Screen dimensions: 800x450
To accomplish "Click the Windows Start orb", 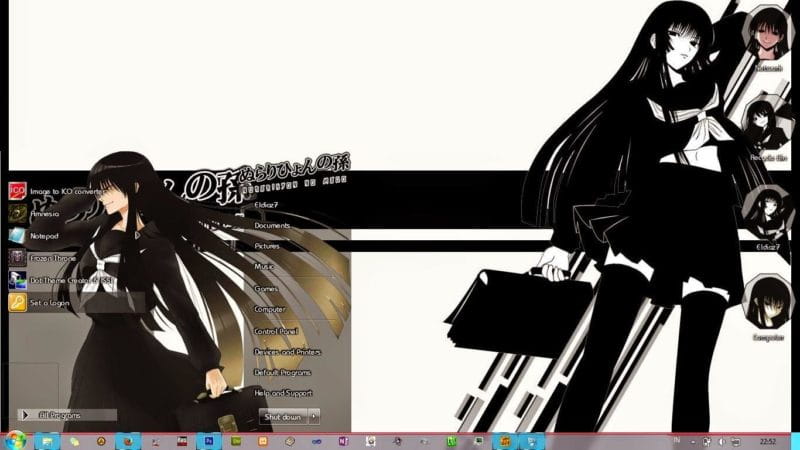I will point(15,439).
